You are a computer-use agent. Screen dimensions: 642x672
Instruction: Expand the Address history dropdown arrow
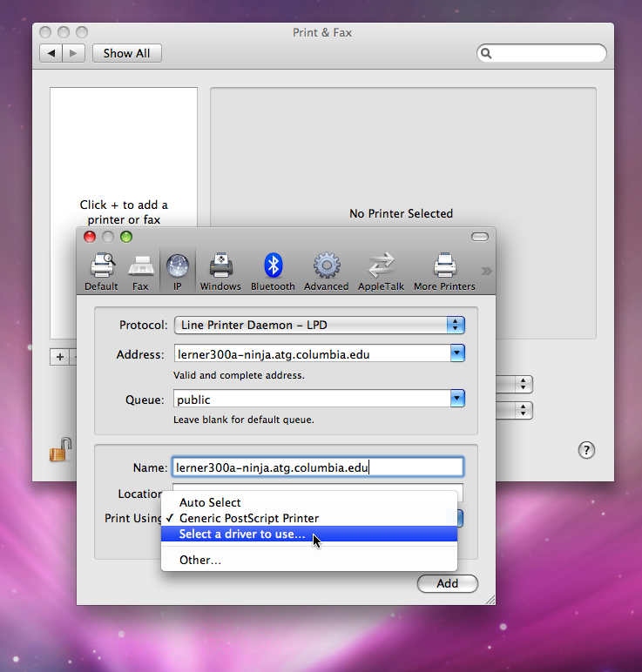[x=457, y=353]
